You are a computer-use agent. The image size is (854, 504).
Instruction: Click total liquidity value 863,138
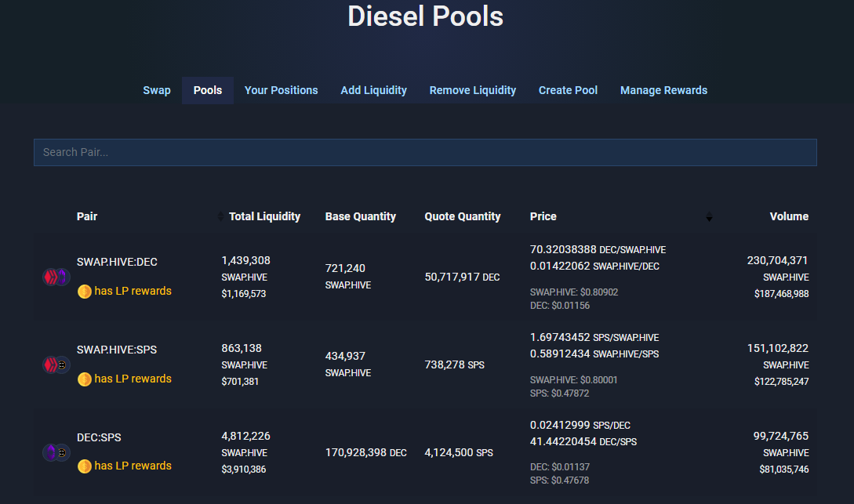coord(242,348)
